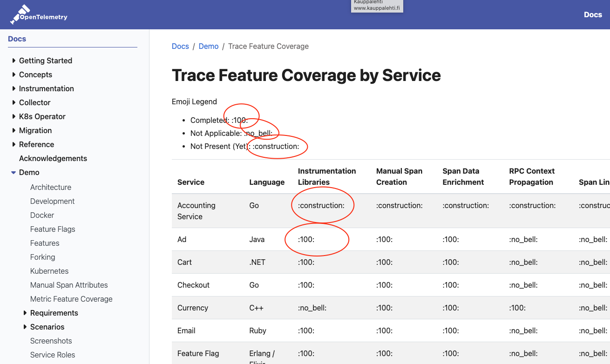Image resolution: width=610 pixels, height=364 pixels.
Task: Open the Features sidebar page
Action: [x=45, y=243]
